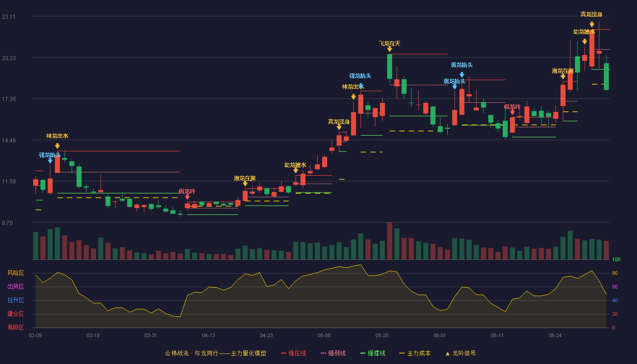Viewport: 637px width, 364px height.
Task: Click the 03-19 date label
Action: (x=93, y=335)
